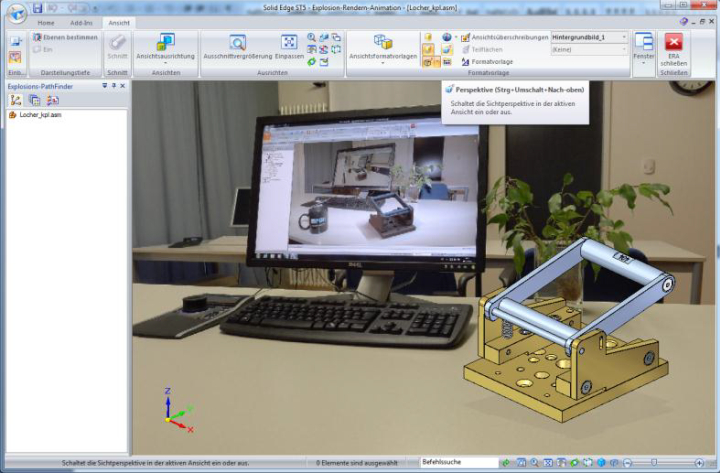Screen dimensions: 720x473
Task: Click the lower orange icon in Einb... group
Action: 15,57
